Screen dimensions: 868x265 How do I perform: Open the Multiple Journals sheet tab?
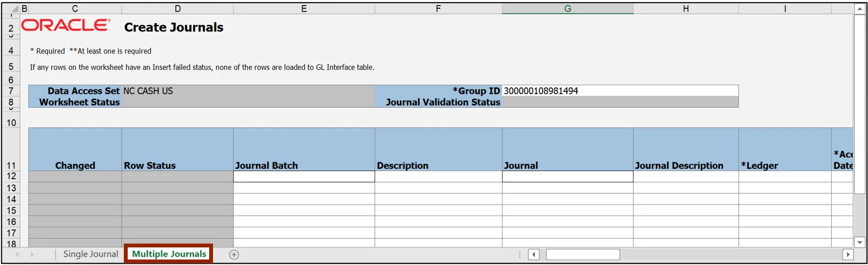tap(168, 254)
